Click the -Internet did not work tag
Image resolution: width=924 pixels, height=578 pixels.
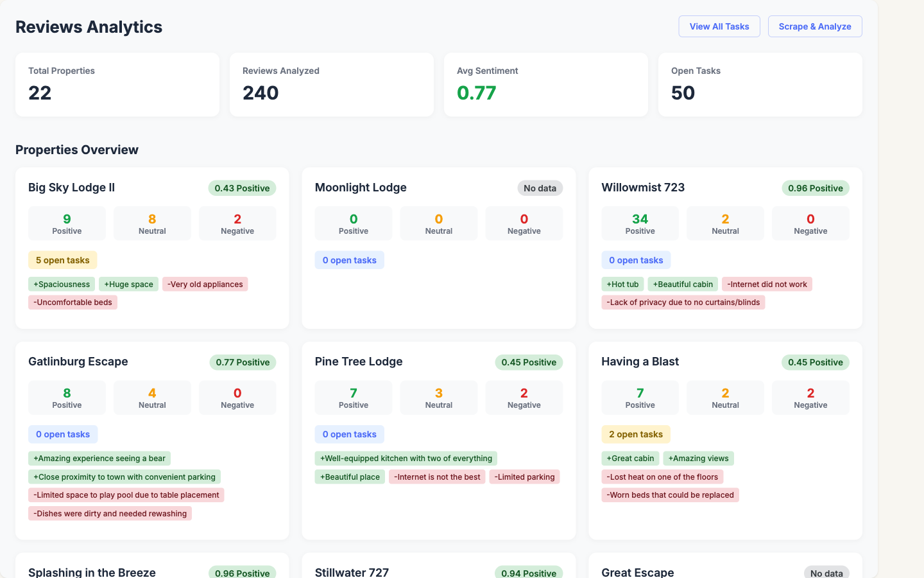[x=767, y=284]
